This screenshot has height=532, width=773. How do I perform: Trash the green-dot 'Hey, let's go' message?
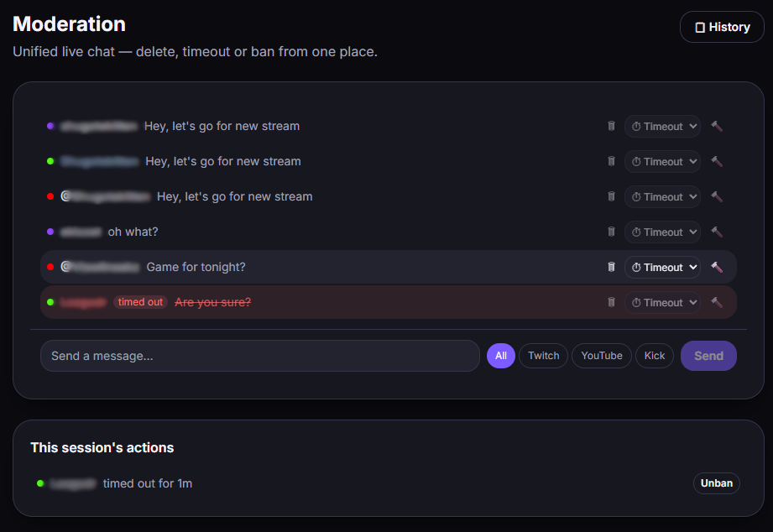pos(611,161)
